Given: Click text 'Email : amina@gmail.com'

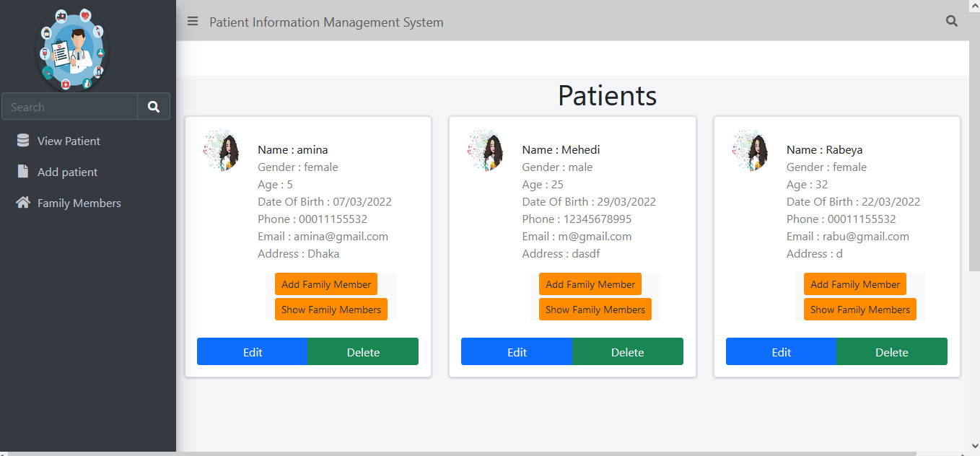Looking at the screenshot, I should point(323,237).
